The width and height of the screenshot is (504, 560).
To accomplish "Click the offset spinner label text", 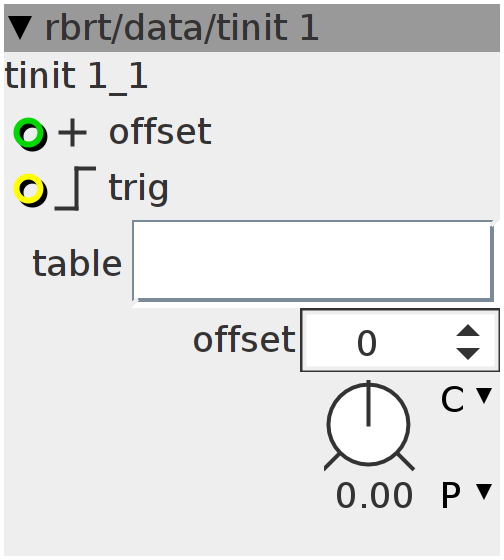I will (x=244, y=339).
